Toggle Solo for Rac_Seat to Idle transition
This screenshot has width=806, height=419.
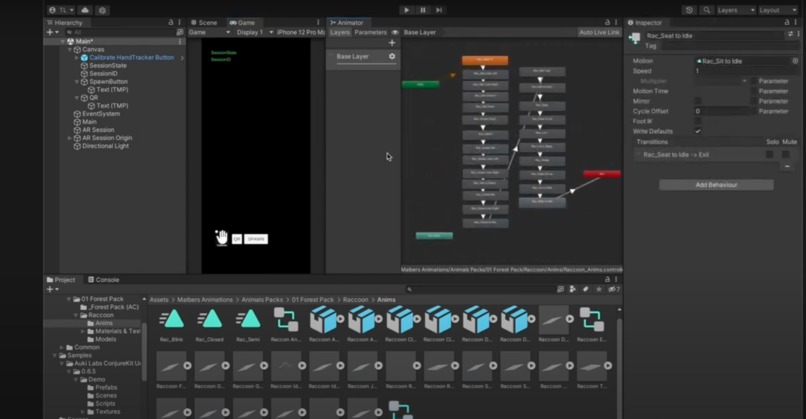(x=770, y=155)
